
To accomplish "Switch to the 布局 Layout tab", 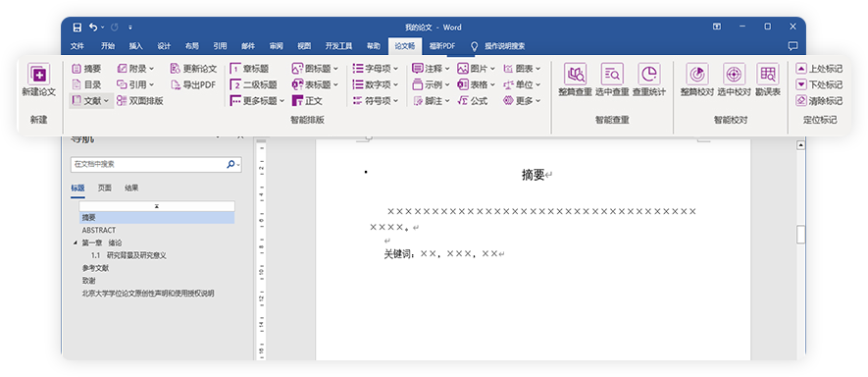I will point(191,46).
